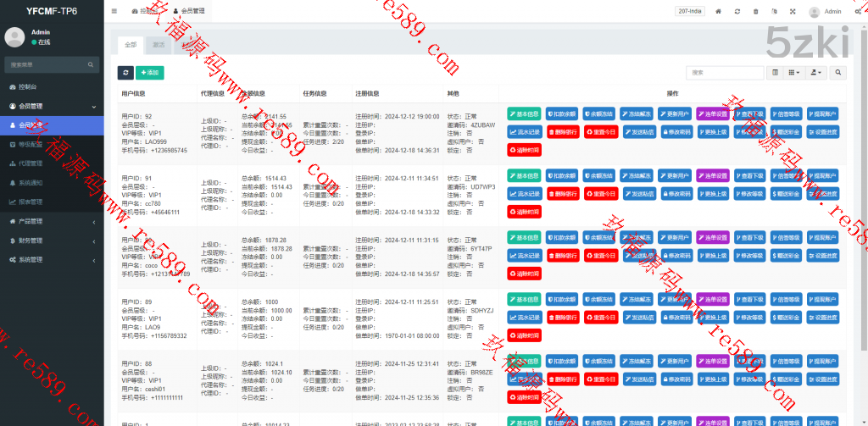868x426 pixels.
Task: Open 代理管理 in the sidebar
Action: click(52, 163)
